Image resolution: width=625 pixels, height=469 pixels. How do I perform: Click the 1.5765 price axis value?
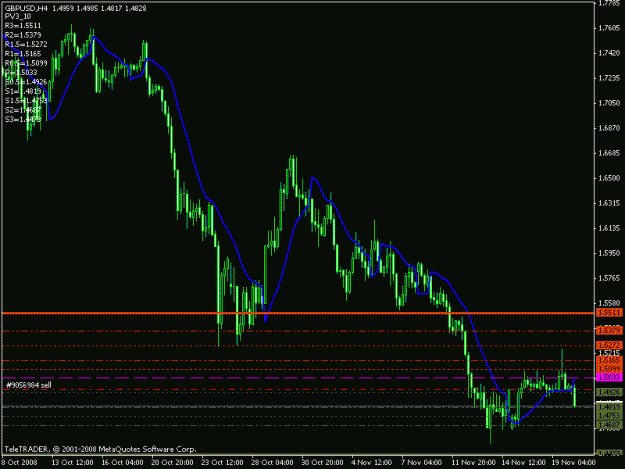click(x=609, y=278)
